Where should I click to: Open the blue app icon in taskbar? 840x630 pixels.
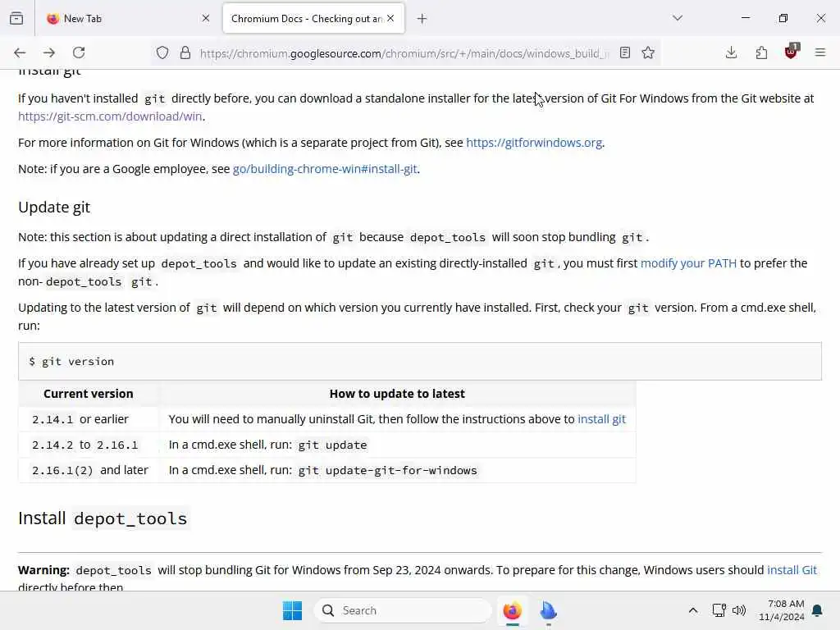(x=549, y=610)
